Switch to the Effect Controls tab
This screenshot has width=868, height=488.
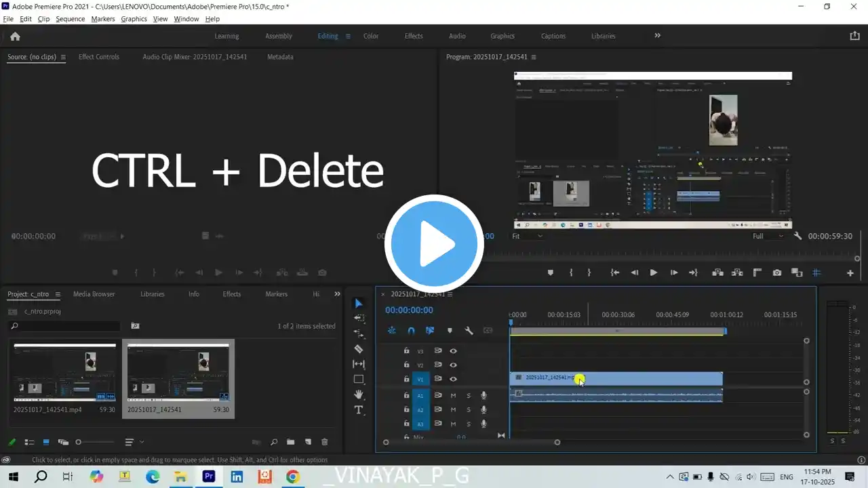point(98,57)
